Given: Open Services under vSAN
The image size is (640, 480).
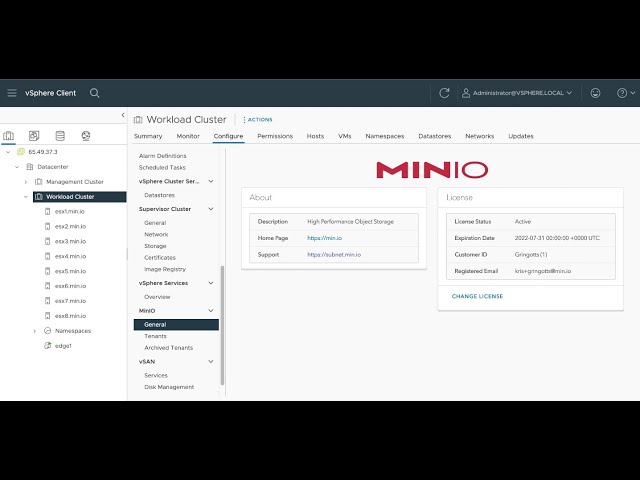Looking at the screenshot, I should [156, 376].
